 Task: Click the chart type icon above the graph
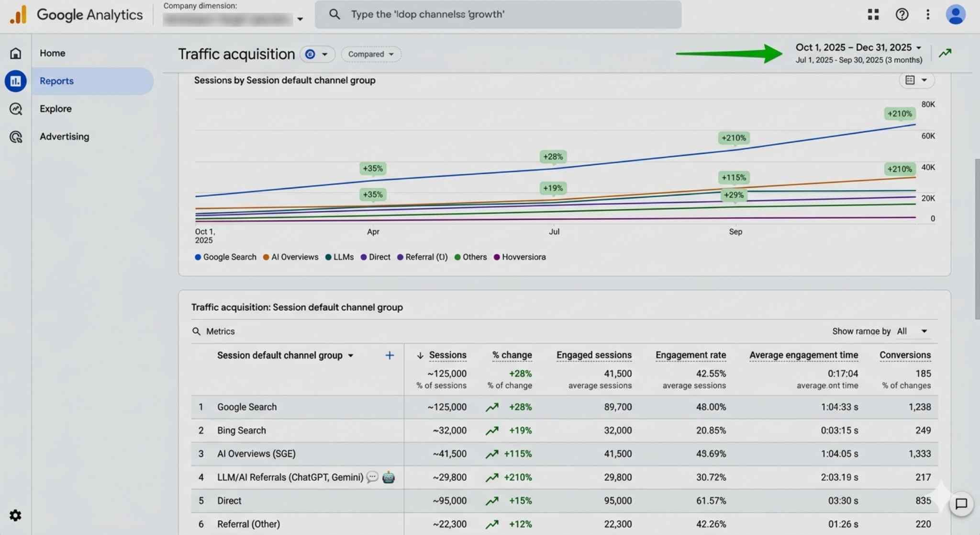point(910,80)
